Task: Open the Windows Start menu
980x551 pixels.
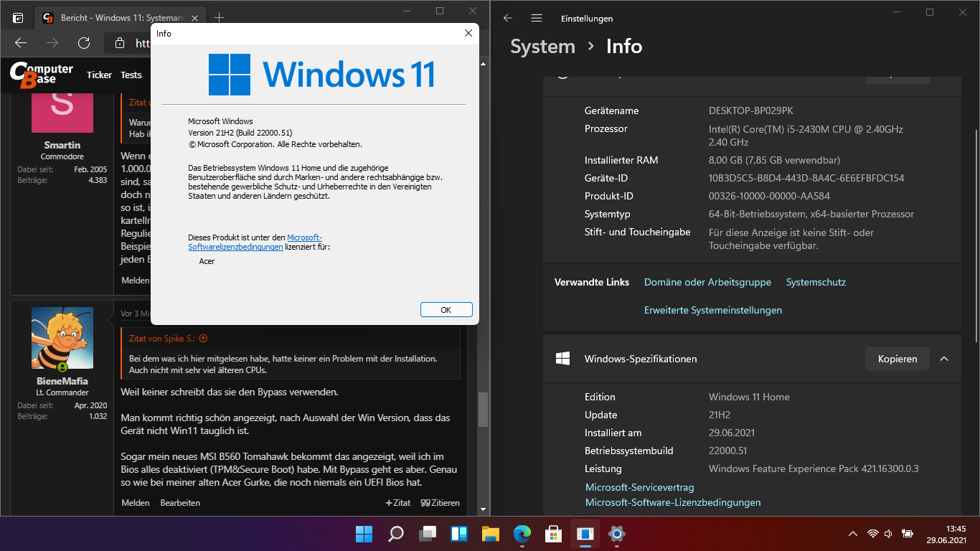Action: coord(364,534)
